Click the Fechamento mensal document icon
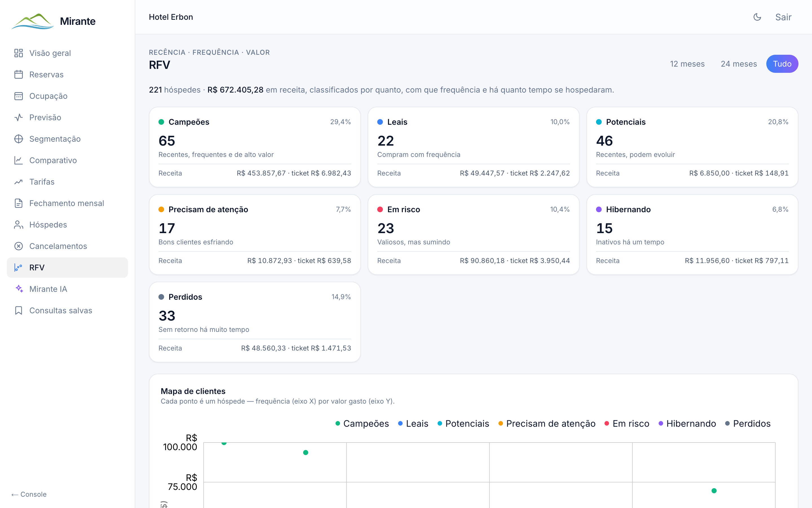812x508 pixels. coord(18,203)
